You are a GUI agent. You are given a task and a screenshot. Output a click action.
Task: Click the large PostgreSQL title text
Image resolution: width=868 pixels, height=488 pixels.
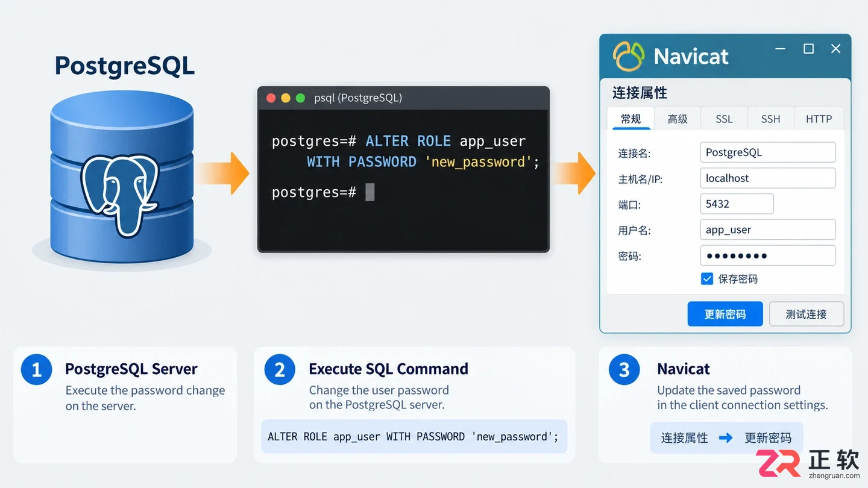click(x=125, y=66)
